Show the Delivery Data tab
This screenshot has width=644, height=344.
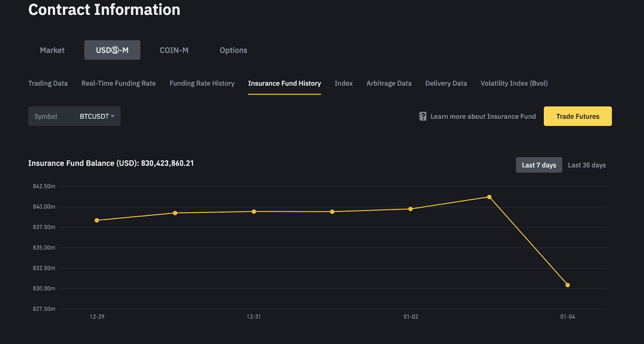pyautogui.click(x=446, y=83)
